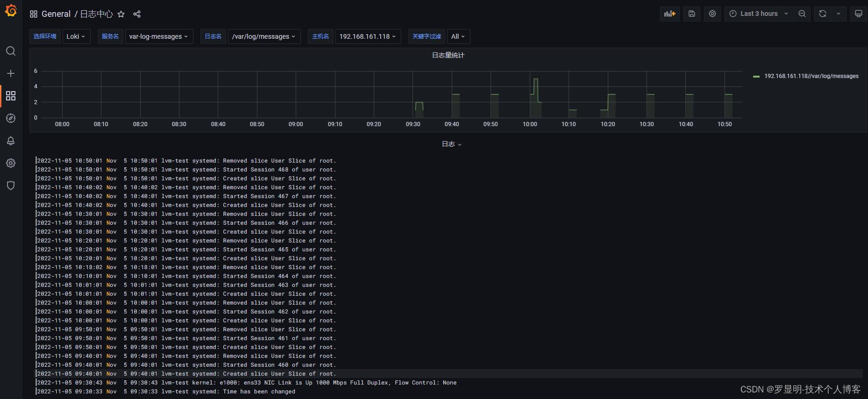Open the Create plus icon in sidebar
This screenshot has width=868, height=399.
(x=11, y=73)
